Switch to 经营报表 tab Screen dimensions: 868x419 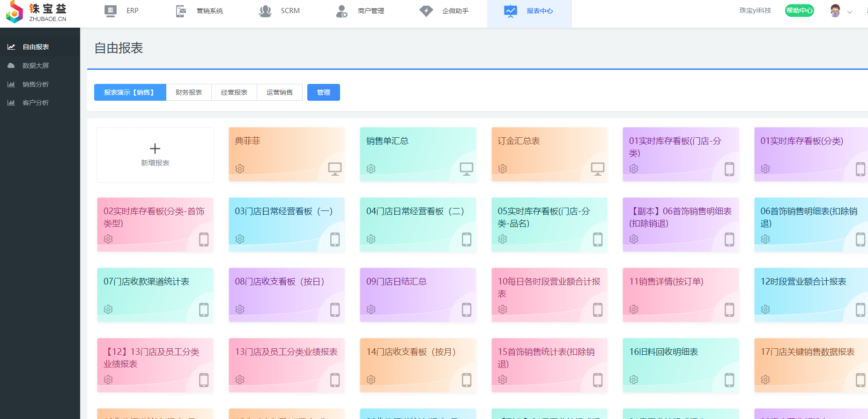coord(234,92)
